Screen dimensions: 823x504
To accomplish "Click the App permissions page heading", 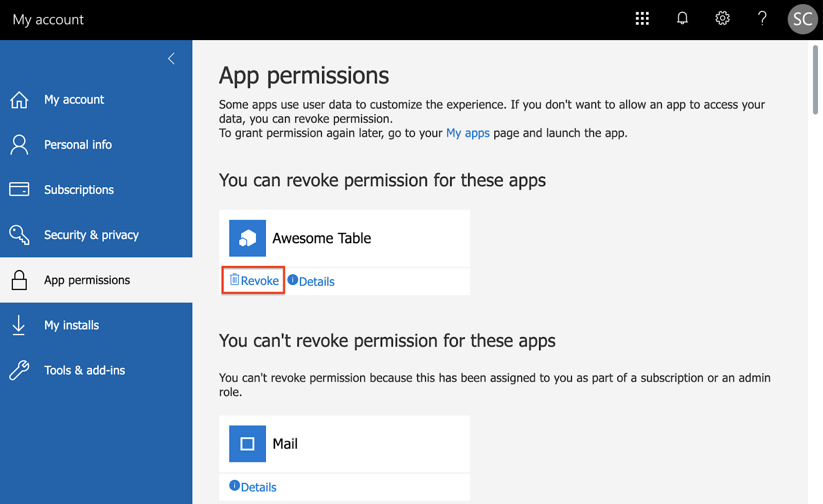I will pos(304,76).
